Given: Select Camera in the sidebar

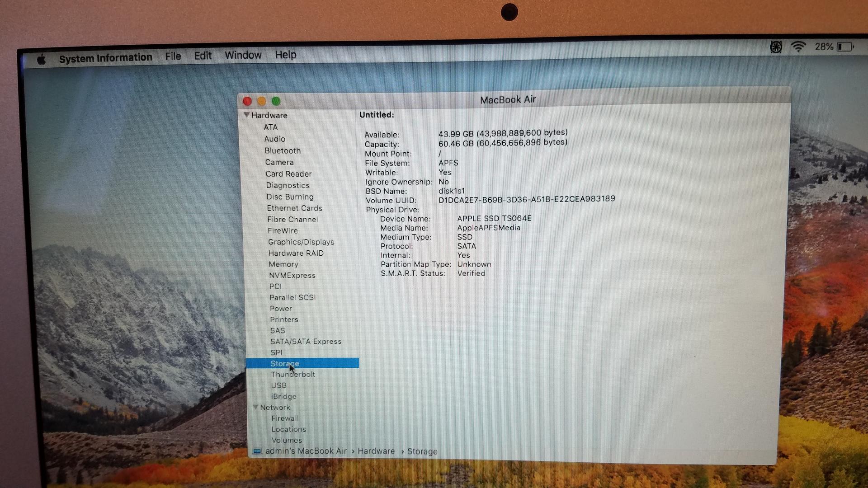Looking at the screenshot, I should (279, 162).
